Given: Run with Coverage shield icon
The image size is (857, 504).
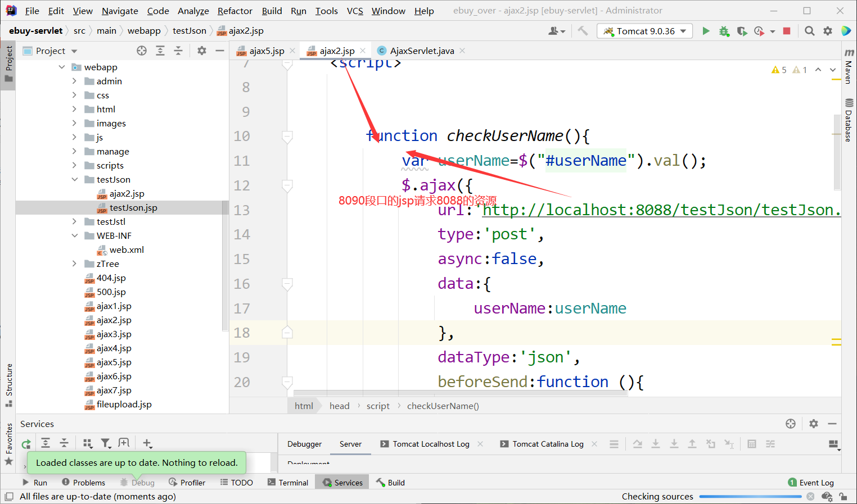Looking at the screenshot, I should 742,31.
